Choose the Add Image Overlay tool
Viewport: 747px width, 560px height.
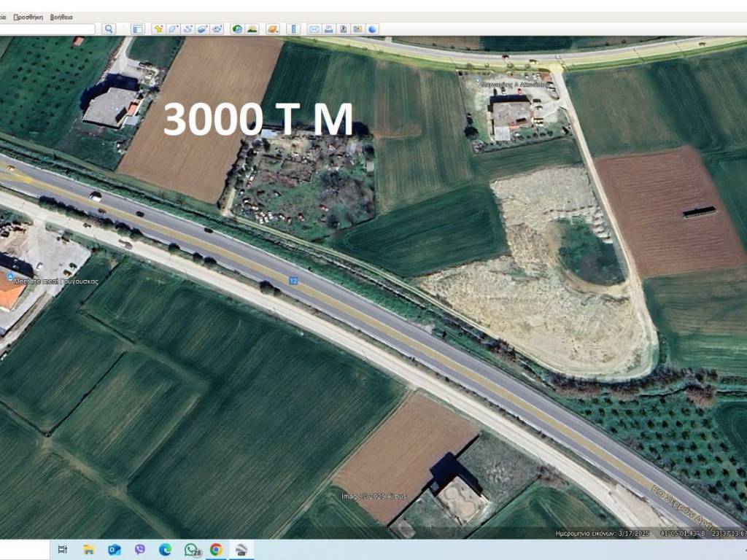[202, 29]
